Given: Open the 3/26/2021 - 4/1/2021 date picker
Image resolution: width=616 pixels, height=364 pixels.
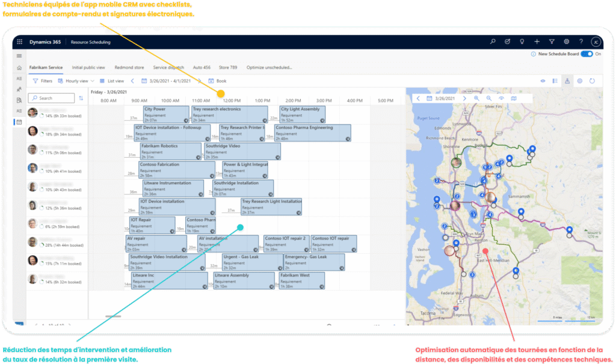Looking at the screenshot, I should click(x=166, y=81).
